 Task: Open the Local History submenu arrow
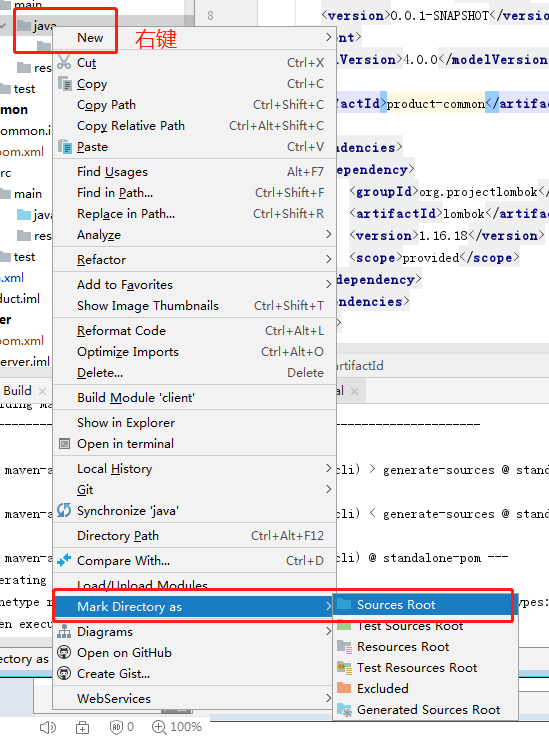(x=328, y=468)
